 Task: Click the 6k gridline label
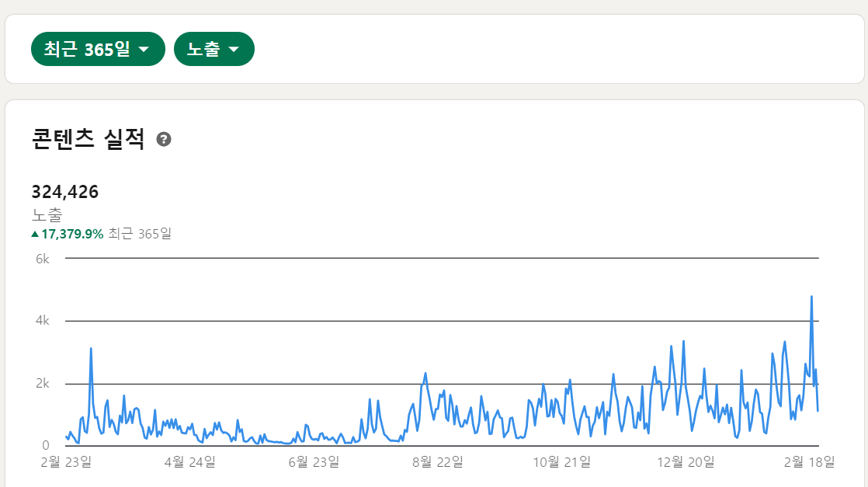[x=43, y=259]
